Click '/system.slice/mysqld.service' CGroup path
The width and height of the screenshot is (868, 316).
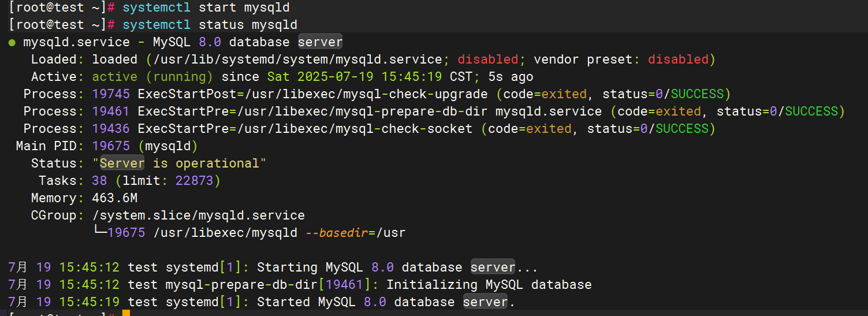pyautogui.click(x=198, y=215)
